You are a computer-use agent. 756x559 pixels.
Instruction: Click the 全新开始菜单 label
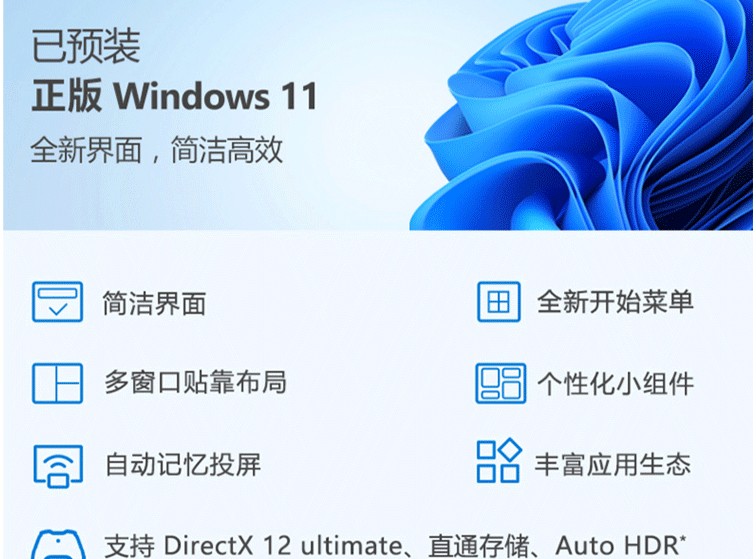tap(615, 302)
